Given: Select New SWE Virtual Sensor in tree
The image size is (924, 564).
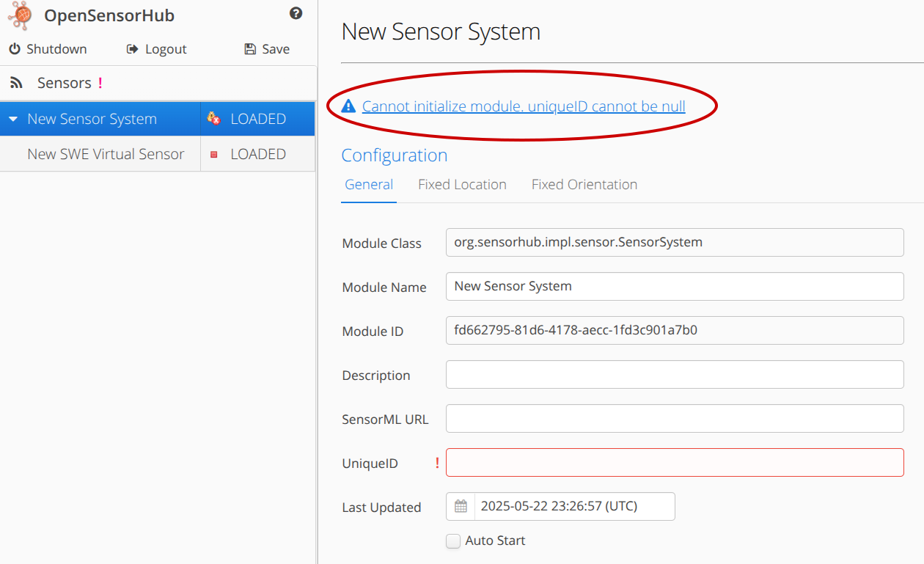Looking at the screenshot, I should 106,155.
